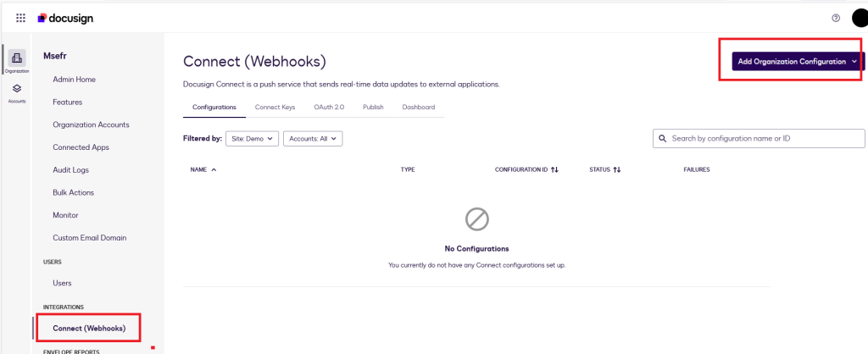868x354 pixels.
Task: Expand the Add Organization Configuration chevron
Action: [854, 61]
